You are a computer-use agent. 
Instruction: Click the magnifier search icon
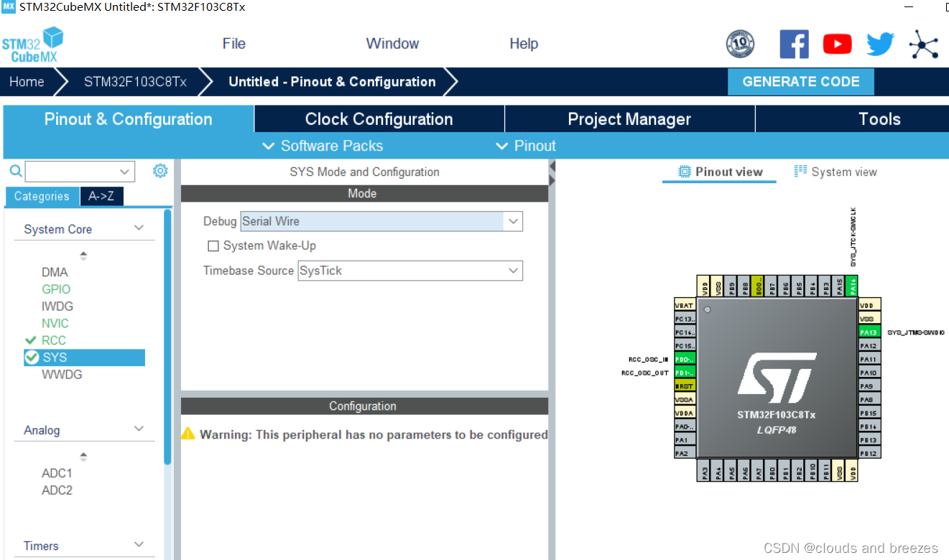click(x=15, y=171)
